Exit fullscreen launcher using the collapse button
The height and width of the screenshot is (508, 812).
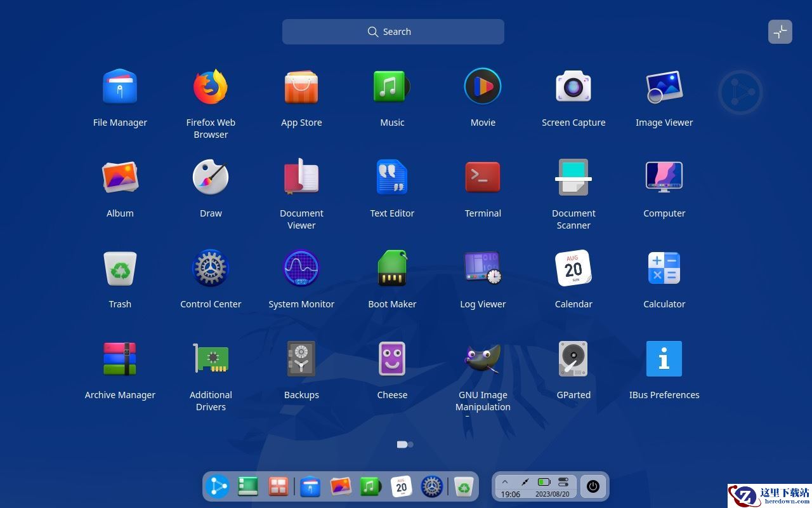780,32
